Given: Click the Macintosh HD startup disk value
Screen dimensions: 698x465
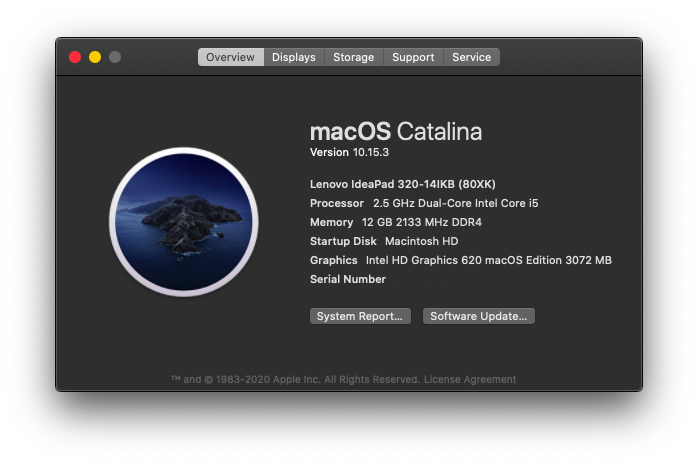Looking at the screenshot, I should (x=422, y=241).
